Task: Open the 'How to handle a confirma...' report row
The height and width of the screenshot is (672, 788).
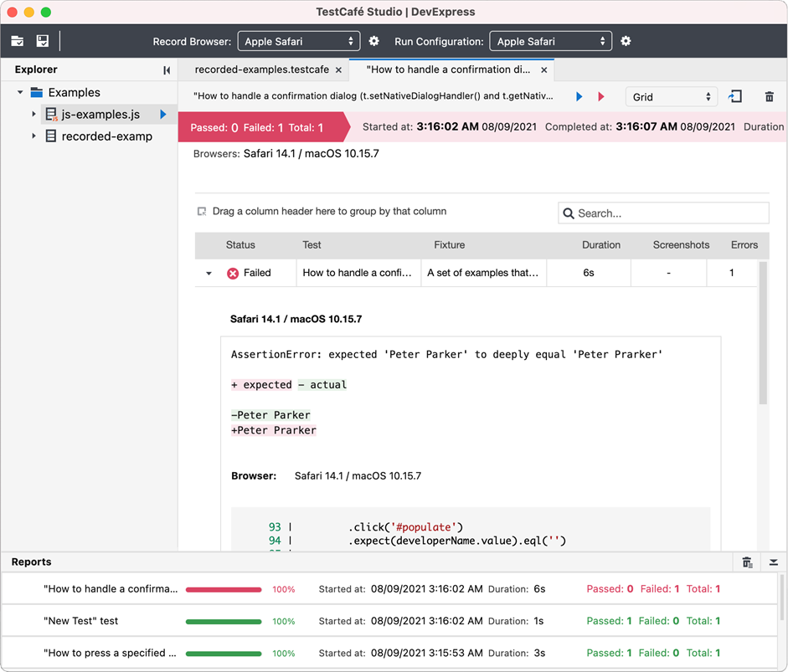Action: click(x=389, y=588)
